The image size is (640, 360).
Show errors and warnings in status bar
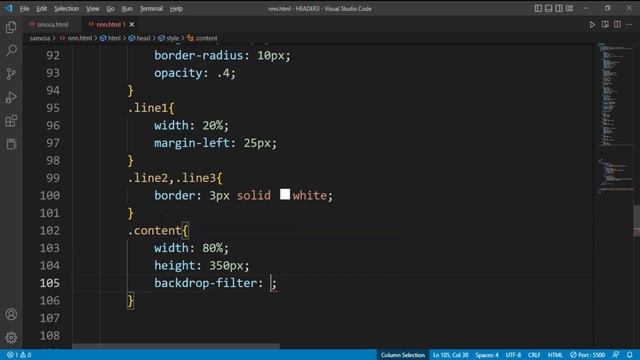pos(19,355)
